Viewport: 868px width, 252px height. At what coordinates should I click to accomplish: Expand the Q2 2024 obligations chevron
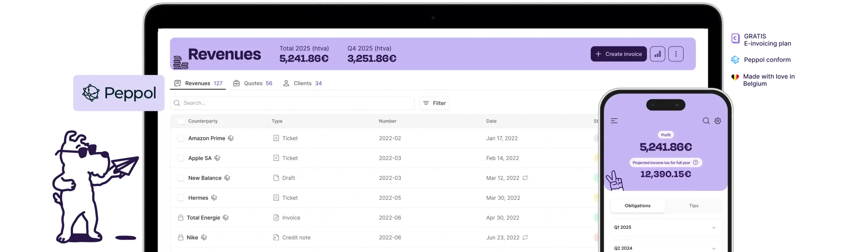713,248
